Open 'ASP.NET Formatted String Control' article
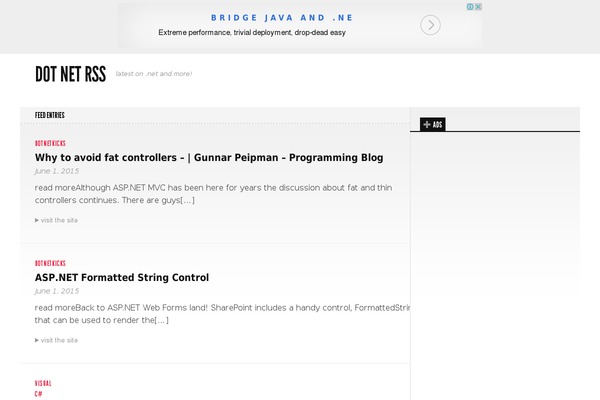Viewport: 600px width, 400px height. tap(122, 277)
